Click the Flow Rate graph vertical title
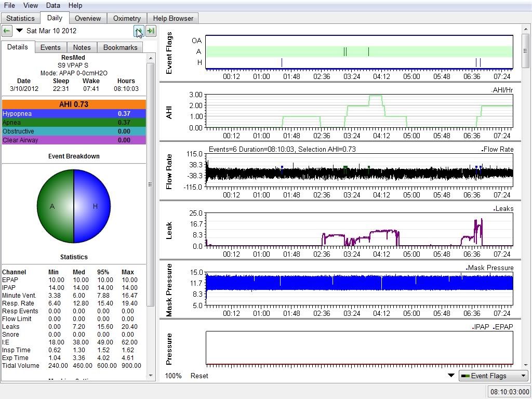Viewport: 532px width, 399px height. (169, 171)
